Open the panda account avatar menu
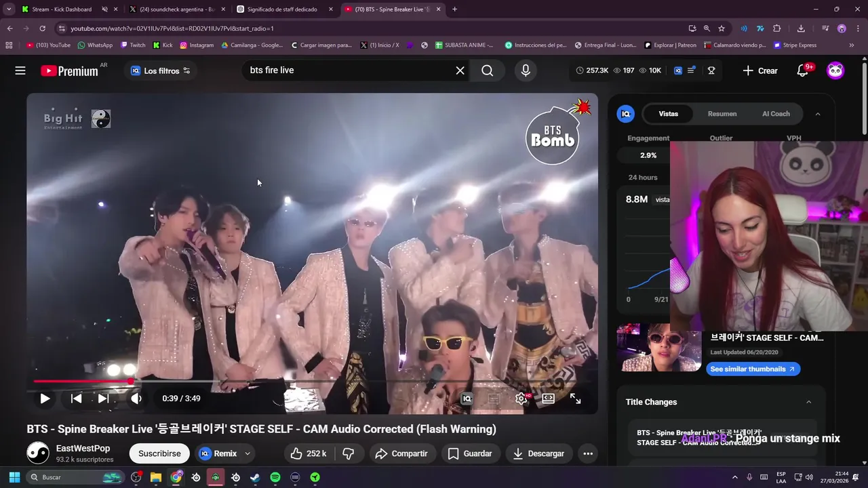Image resolution: width=868 pixels, height=488 pixels. click(x=835, y=70)
